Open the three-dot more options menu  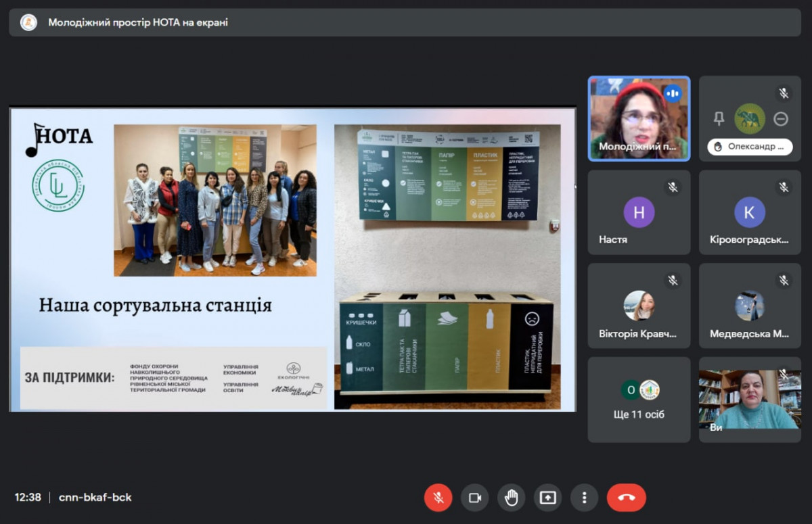[584, 498]
